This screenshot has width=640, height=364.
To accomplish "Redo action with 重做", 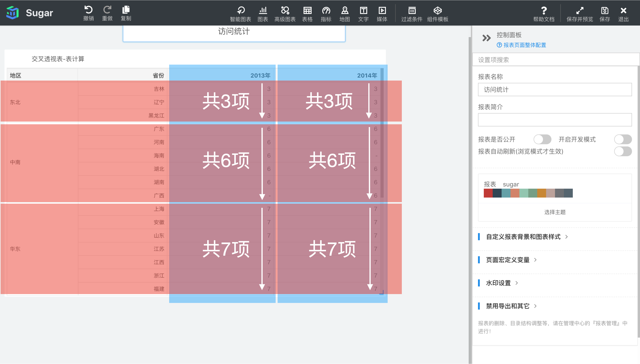I will click(107, 13).
